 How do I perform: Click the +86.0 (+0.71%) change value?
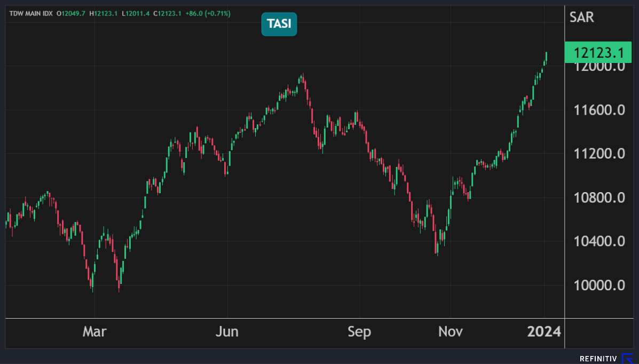[x=208, y=13]
